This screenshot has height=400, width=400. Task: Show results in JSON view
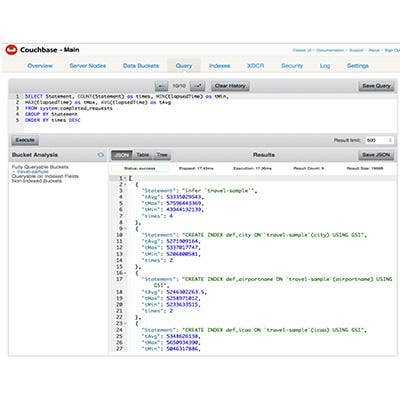122,155
